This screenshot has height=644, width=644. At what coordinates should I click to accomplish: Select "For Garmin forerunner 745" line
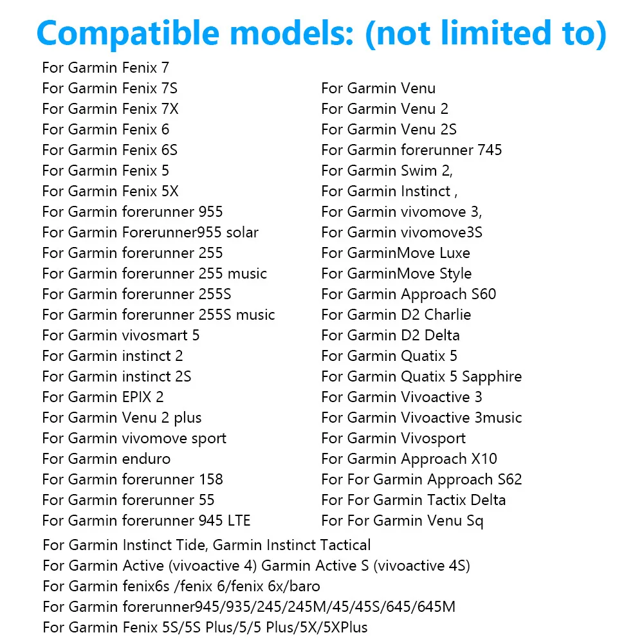click(x=411, y=150)
